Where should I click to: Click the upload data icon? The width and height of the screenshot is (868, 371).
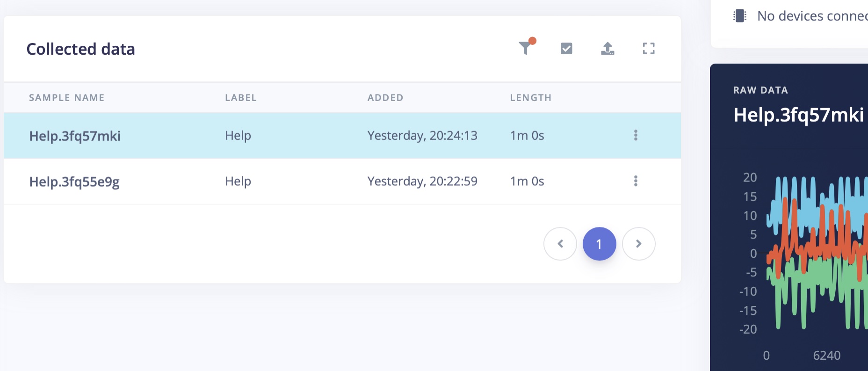[608, 48]
